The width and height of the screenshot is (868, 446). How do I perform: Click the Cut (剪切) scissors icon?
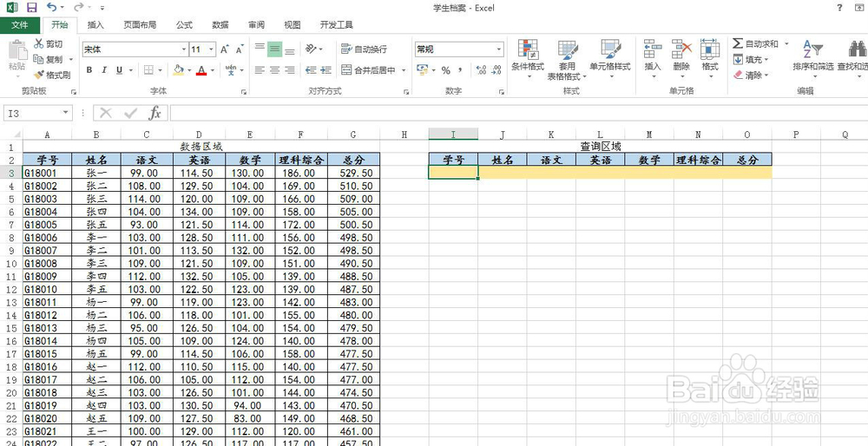tap(39, 43)
